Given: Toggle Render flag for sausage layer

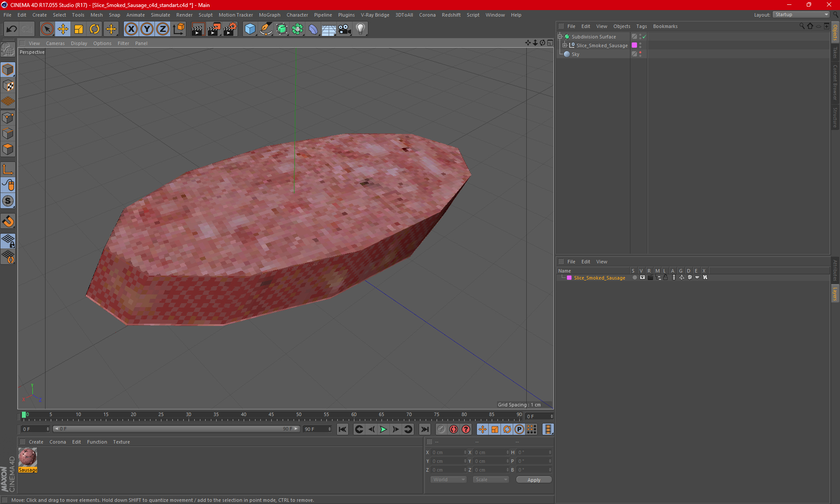Looking at the screenshot, I should tap(650, 277).
